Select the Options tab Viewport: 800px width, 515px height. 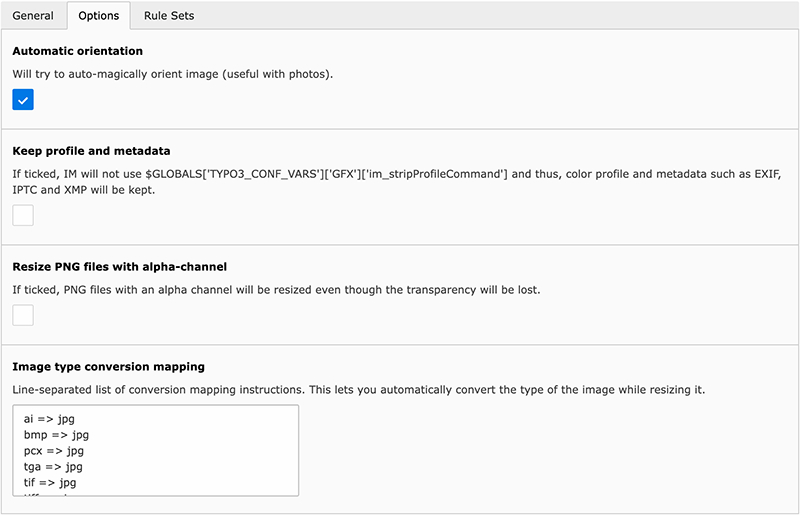(x=99, y=15)
